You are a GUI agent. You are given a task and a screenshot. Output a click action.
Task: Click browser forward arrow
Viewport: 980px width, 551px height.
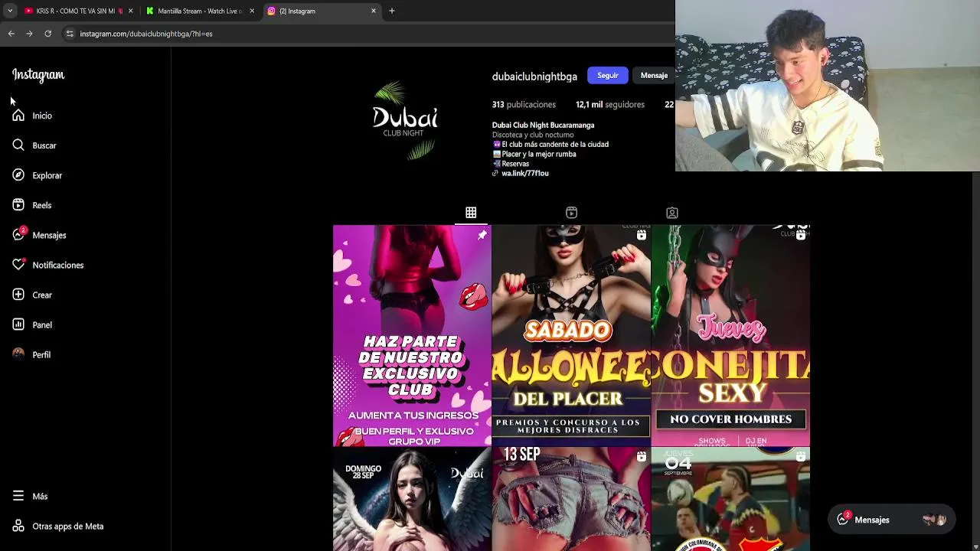point(29,34)
